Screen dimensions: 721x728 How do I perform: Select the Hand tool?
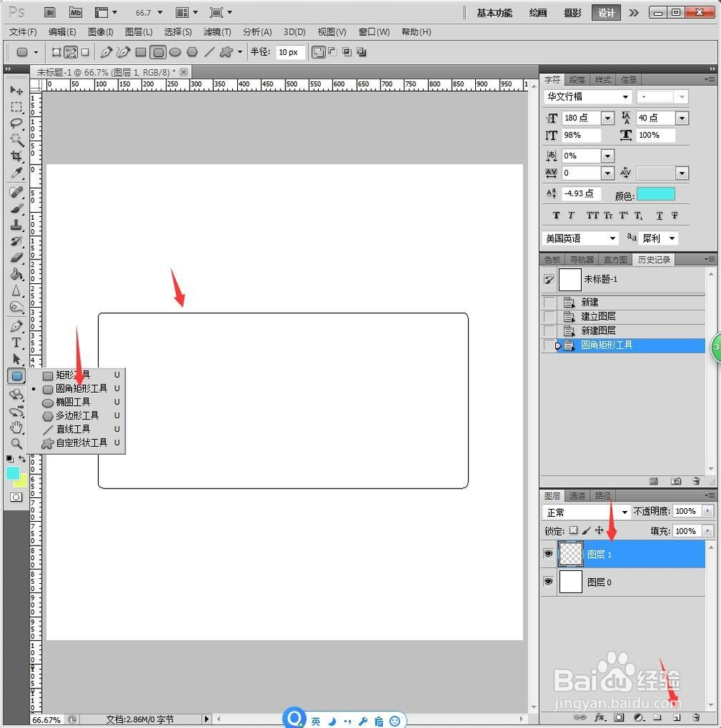(x=17, y=427)
